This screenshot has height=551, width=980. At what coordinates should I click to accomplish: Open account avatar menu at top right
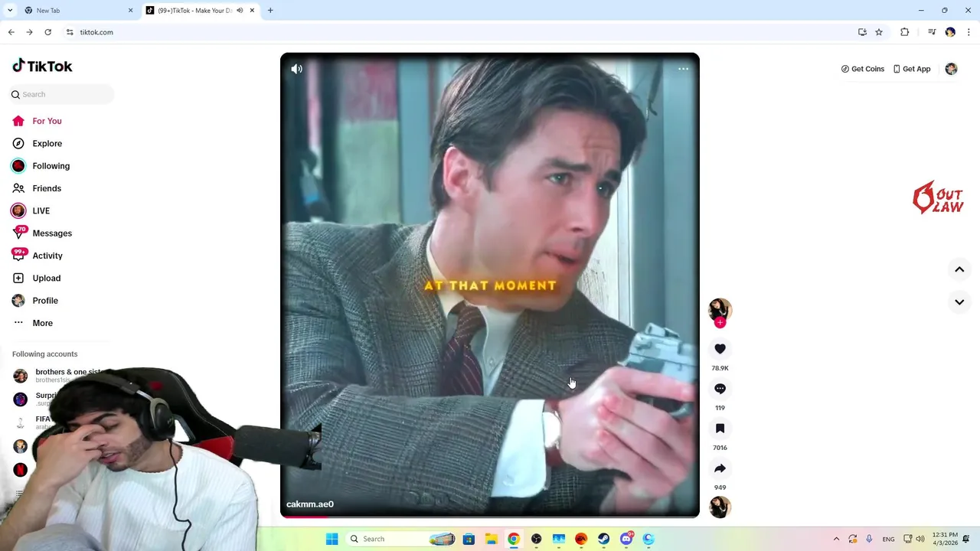951,69
